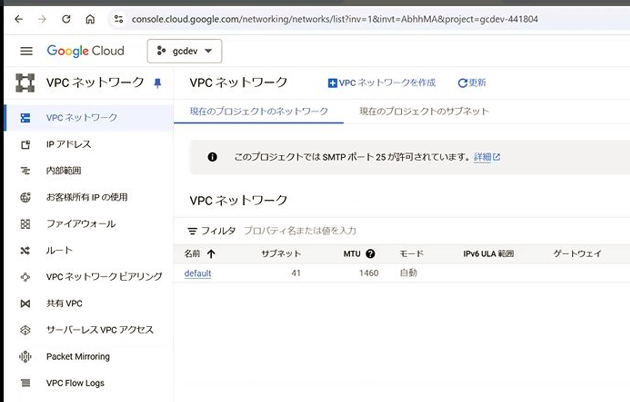This screenshot has width=630, height=402.
Task: Click the 更新 refresh button
Action: tap(472, 83)
